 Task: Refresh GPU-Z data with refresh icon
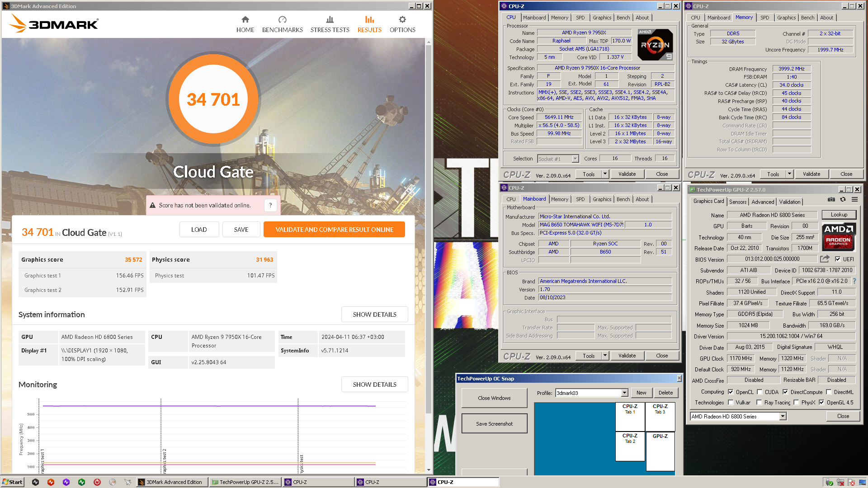tap(843, 199)
